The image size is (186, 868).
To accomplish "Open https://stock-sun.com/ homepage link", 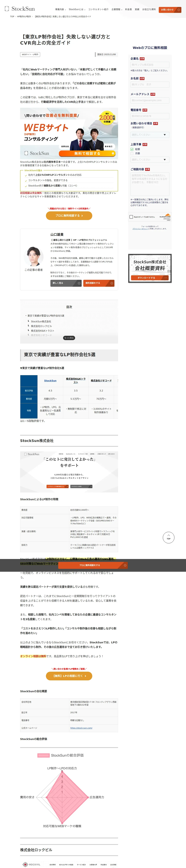I will pos(81,728).
